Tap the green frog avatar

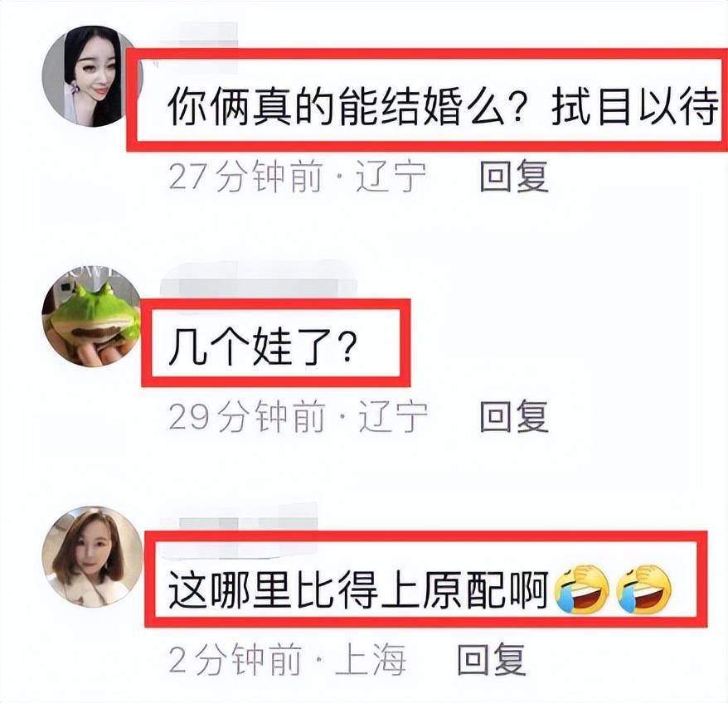[91, 318]
